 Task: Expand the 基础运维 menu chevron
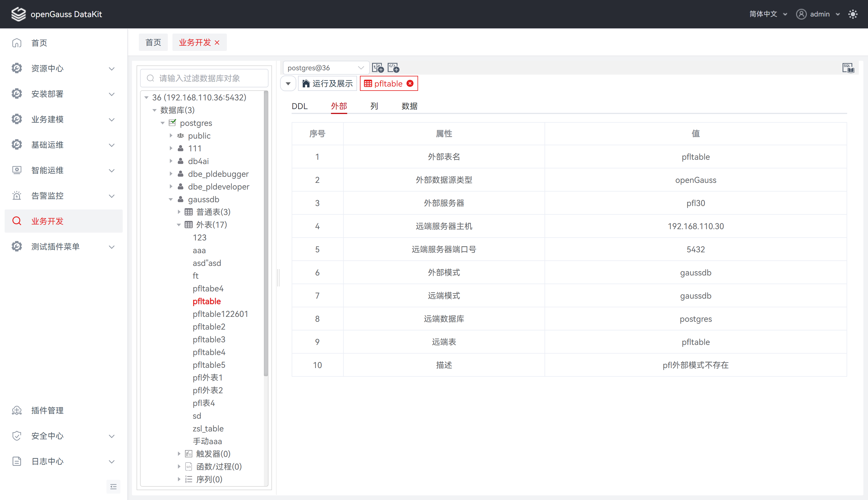[x=112, y=145]
